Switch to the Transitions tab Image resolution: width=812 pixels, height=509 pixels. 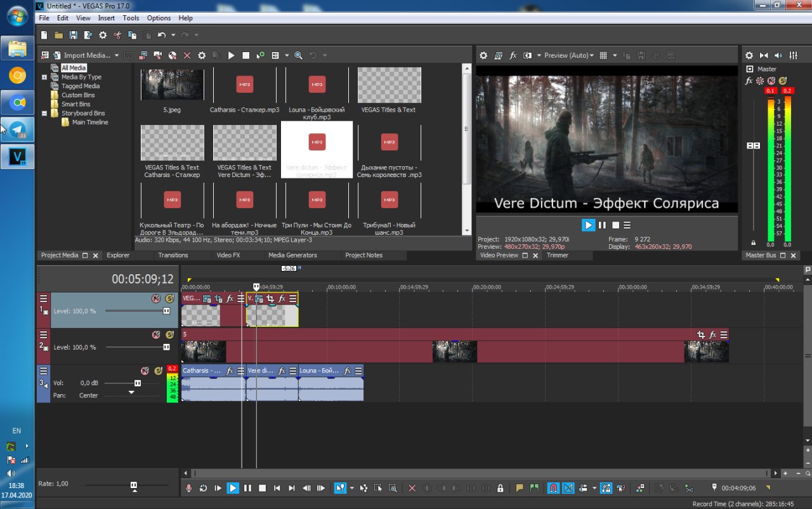point(173,255)
